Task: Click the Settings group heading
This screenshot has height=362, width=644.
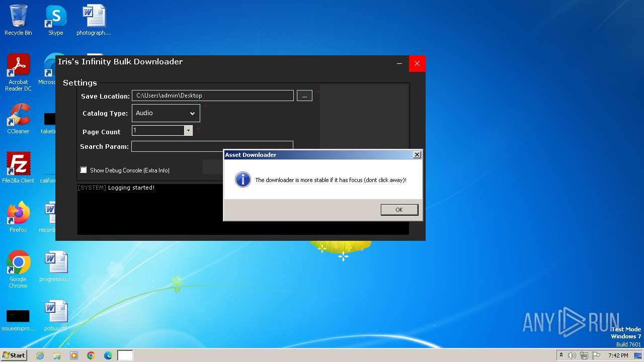Action: point(79,83)
